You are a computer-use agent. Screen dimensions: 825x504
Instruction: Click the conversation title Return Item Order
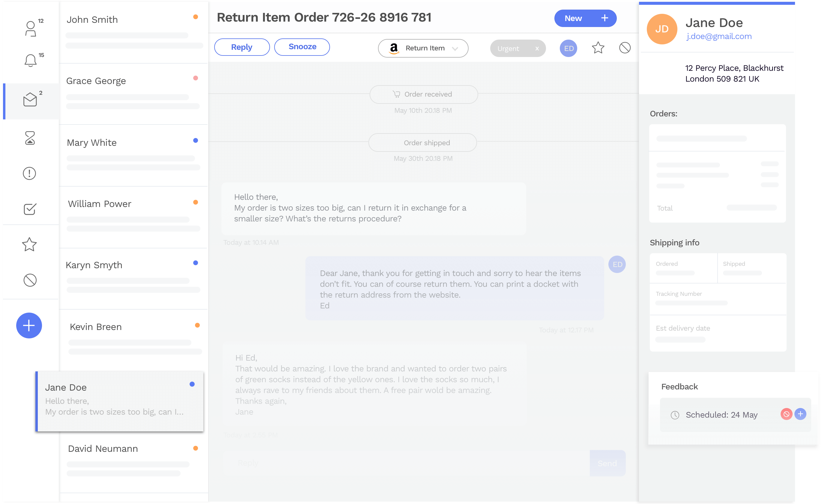(x=324, y=17)
